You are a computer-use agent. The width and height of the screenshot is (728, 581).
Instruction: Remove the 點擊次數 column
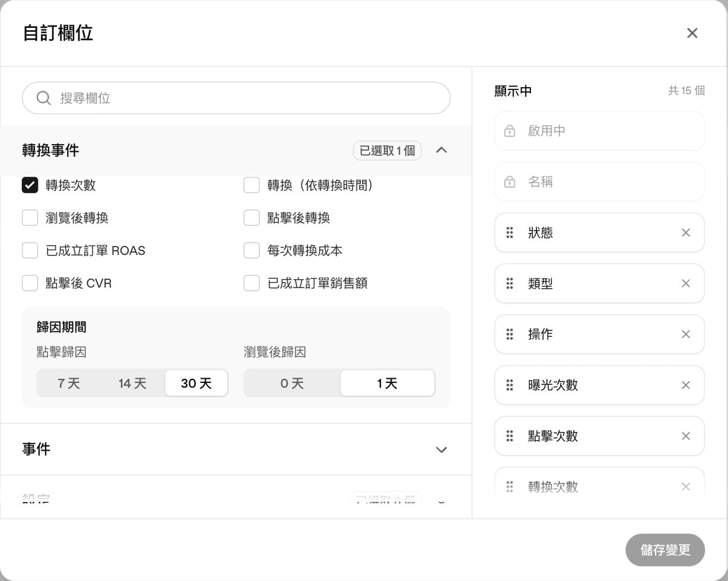click(x=686, y=436)
